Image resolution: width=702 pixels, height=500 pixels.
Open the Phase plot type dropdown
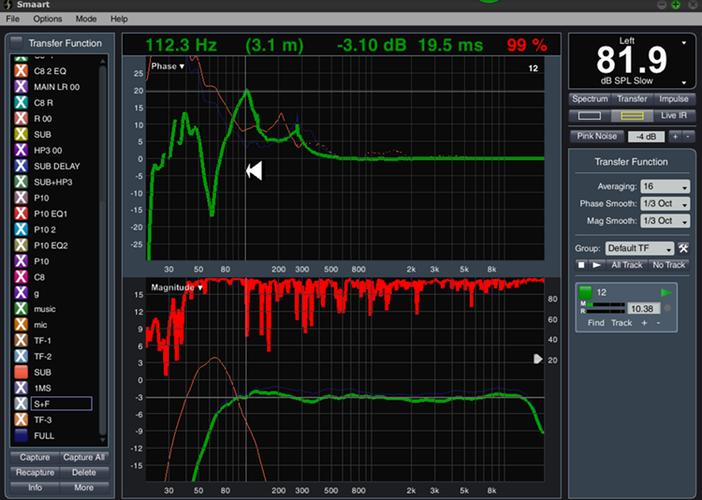click(x=167, y=66)
